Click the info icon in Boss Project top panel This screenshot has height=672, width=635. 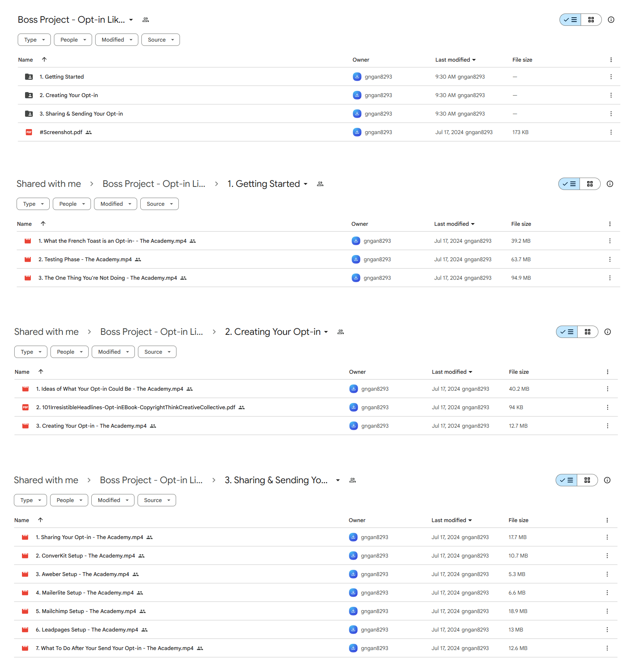click(611, 20)
